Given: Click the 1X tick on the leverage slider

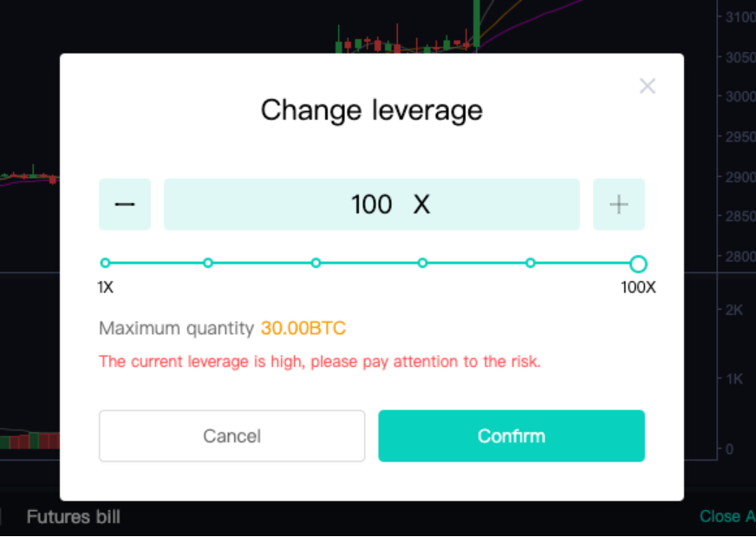Looking at the screenshot, I should pyautogui.click(x=105, y=263).
